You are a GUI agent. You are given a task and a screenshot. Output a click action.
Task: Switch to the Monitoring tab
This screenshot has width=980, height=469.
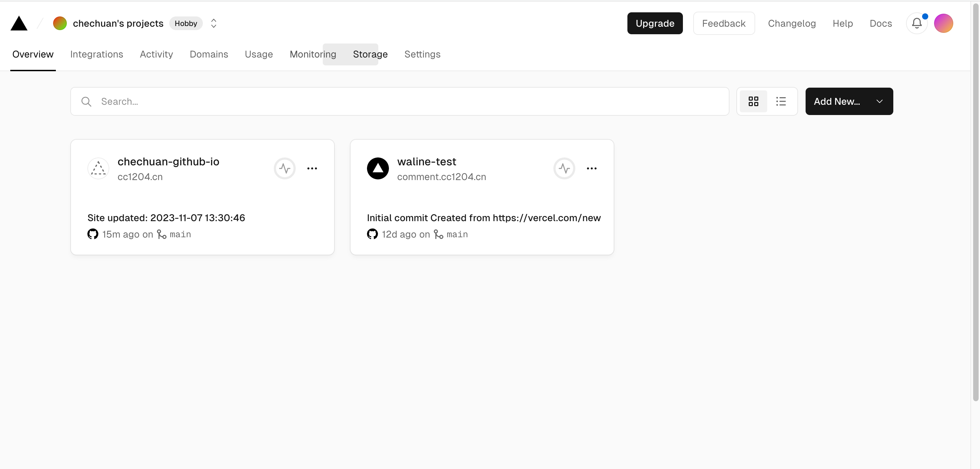[x=313, y=54]
